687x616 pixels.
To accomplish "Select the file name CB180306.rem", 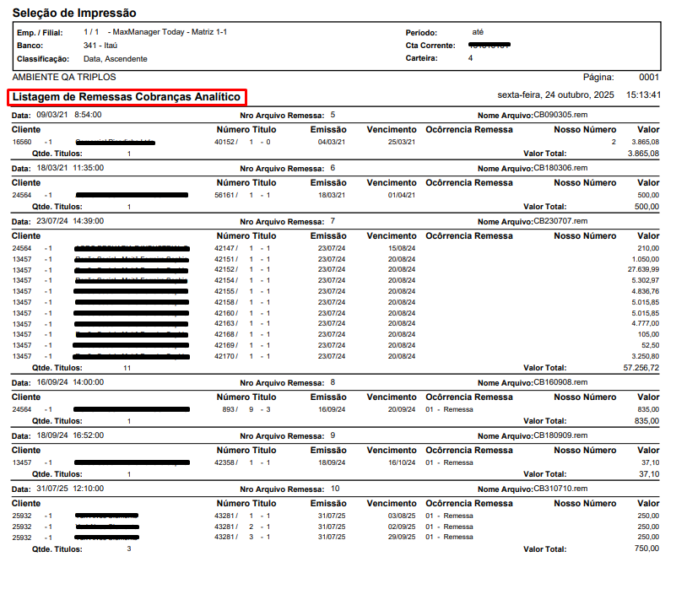I will (560, 168).
